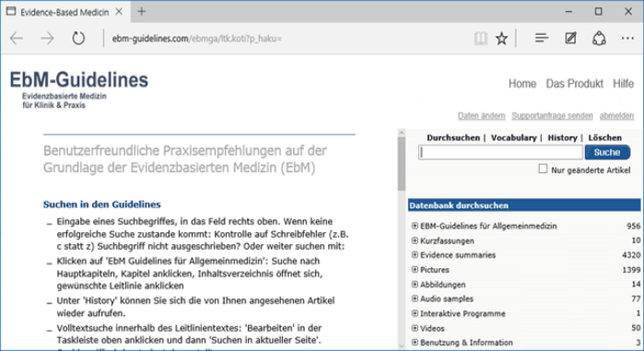Viewport: 644px width, 351px height.
Task: Click the address bar URL
Action: point(197,39)
